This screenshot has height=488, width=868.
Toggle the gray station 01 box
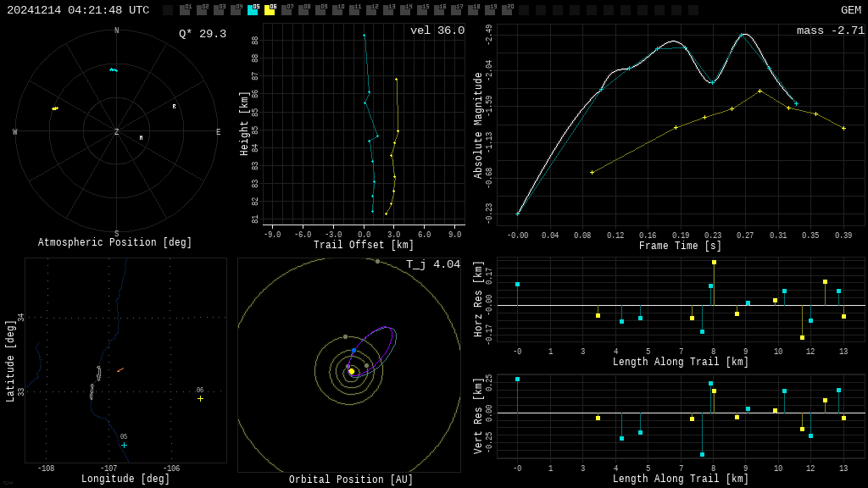(185, 10)
